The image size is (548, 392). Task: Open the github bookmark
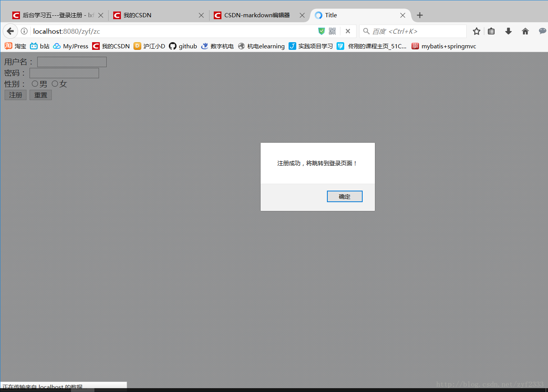click(183, 46)
